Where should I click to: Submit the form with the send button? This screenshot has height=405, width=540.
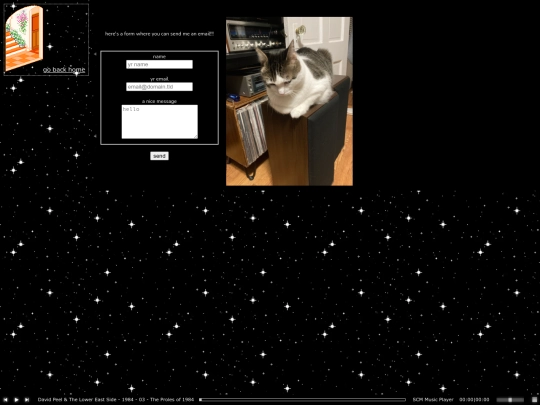159,156
